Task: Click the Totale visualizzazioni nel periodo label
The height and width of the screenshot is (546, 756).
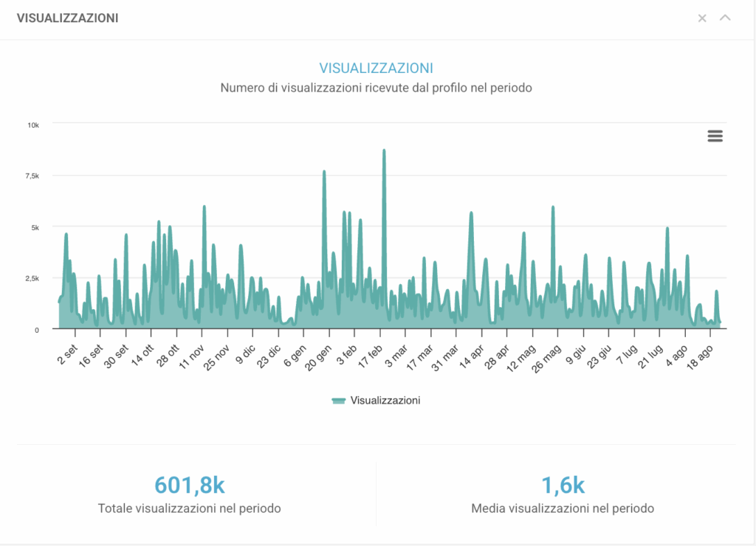Action: [x=190, y=508]
